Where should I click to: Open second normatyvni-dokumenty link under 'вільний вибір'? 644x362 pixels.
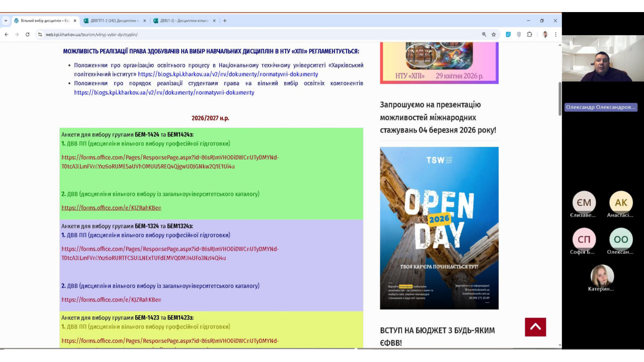164,92
